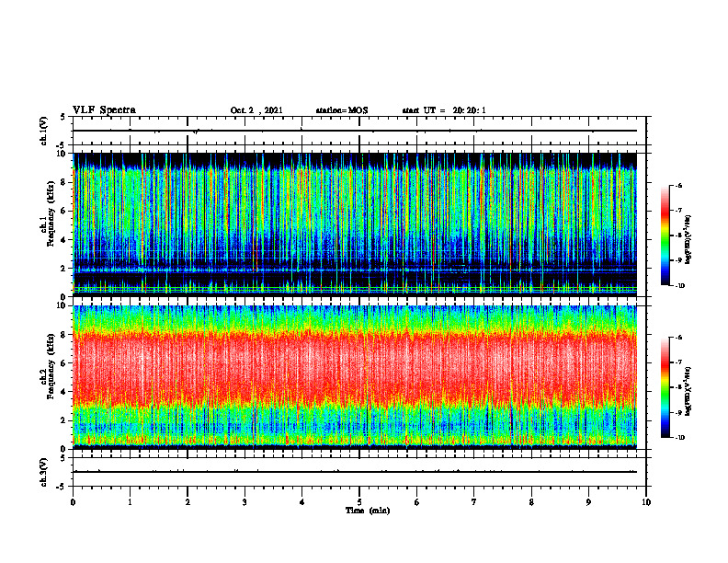Click inside the ch.2 frequency spectrogram

pos(355,377)
